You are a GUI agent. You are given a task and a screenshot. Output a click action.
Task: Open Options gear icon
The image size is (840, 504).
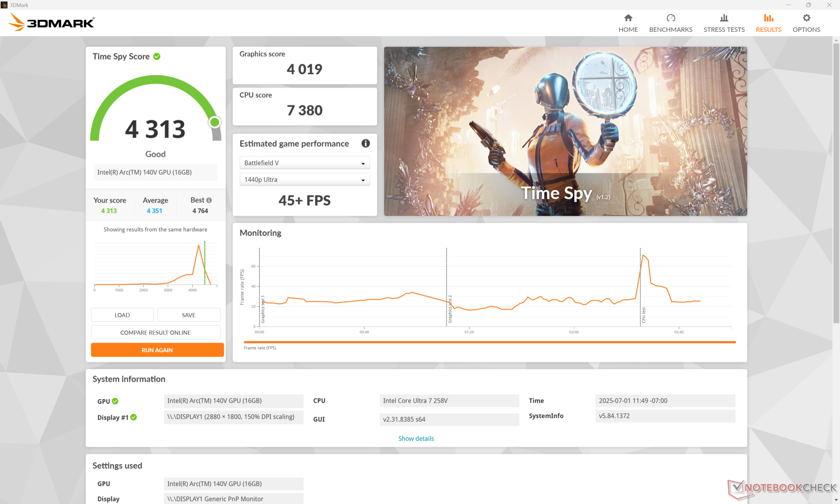[806, 18]
